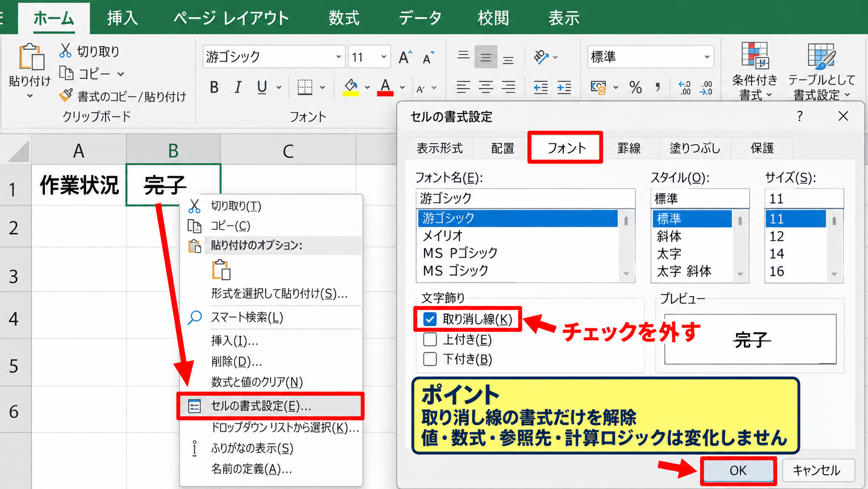Click the Paste (貼り付け) clipboard icon

pos(31,57)
